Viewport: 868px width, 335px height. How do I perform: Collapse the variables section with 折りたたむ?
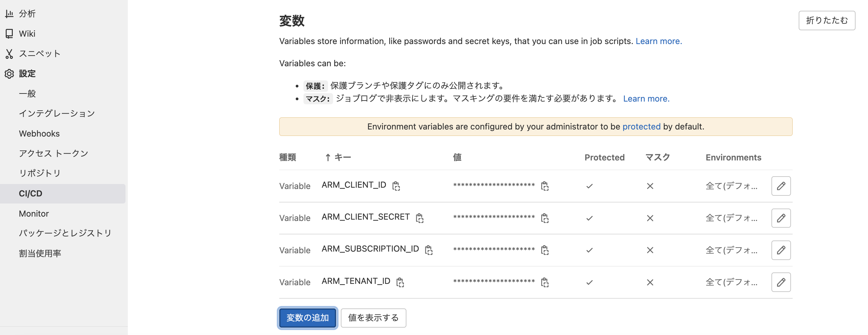827,20
